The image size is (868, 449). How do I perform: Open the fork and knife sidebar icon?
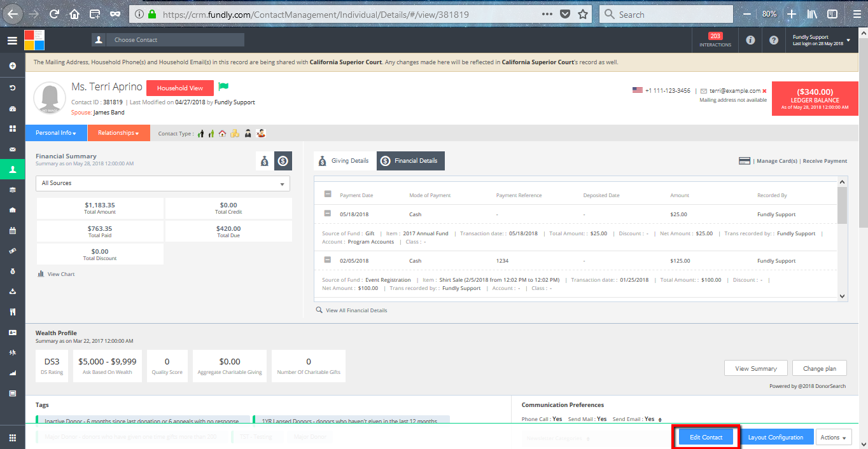(12, 312)
